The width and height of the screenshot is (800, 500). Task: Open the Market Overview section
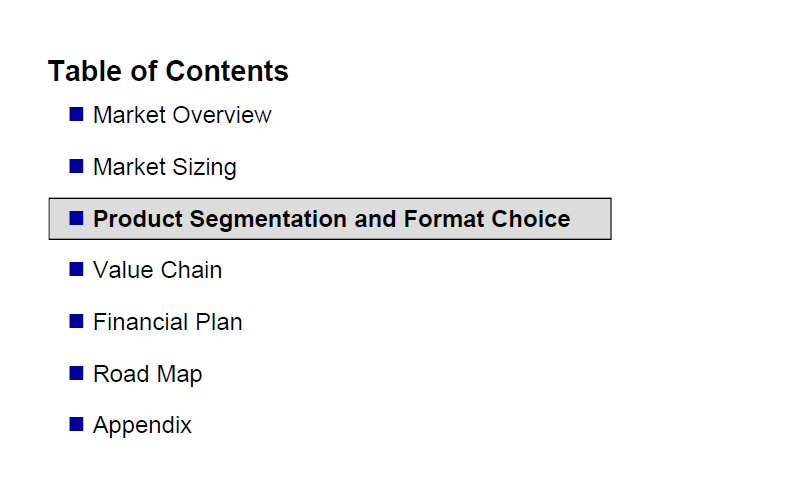(x=182, y=115)
